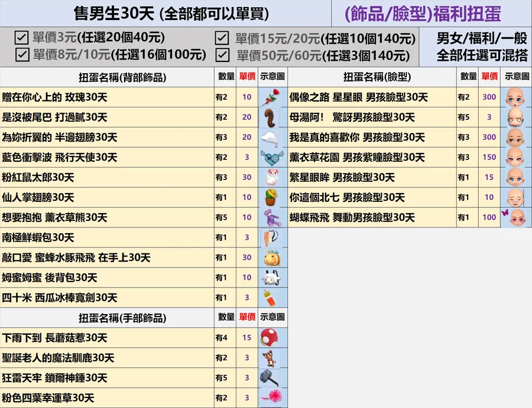Toggle the 單價3元 checkbox
This screenshot has height=408, width=532.
(x=22, y=38)
